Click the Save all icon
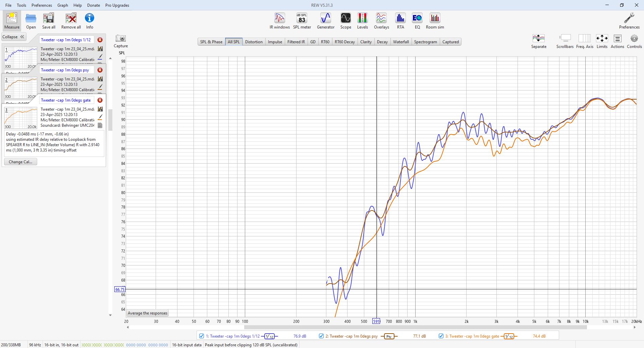This screenshot has height=348, width=644. click(49, 21)
